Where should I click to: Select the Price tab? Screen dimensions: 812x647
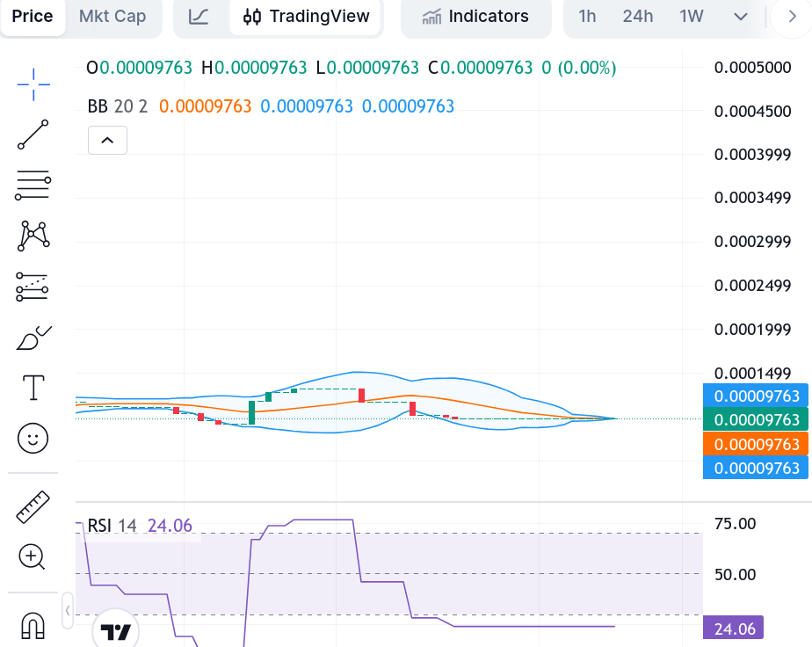(33, 16)
